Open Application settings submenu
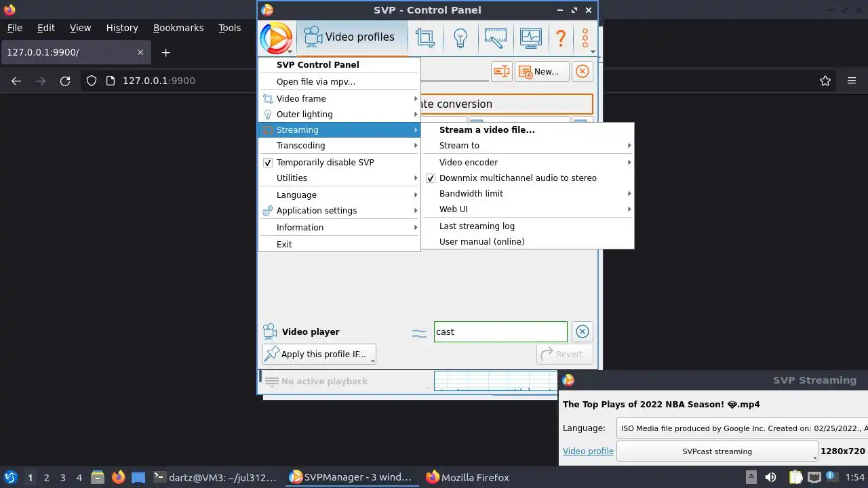The width and height of the screenshot is (868, 488). tap(339, 210)
